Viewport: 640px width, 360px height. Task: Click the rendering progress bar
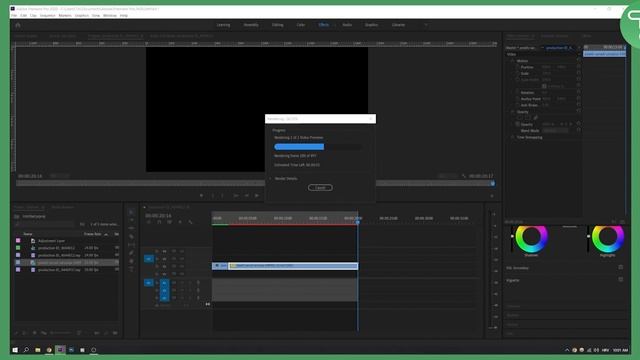coord(318,147)
